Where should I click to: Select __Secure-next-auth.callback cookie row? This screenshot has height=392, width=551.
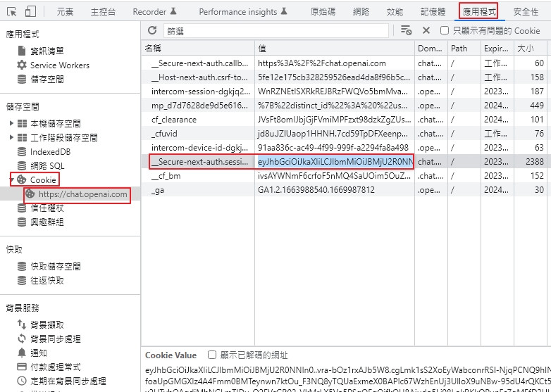click(x=345, y=63)
